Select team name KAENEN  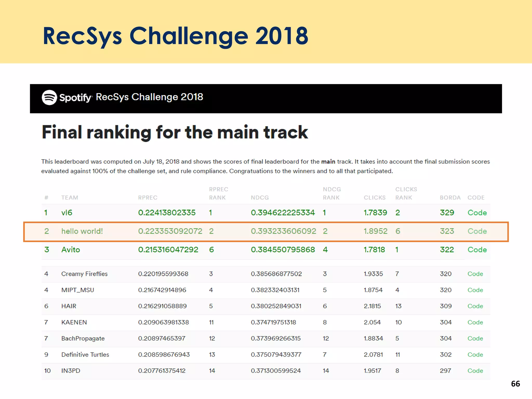[74, 322]
